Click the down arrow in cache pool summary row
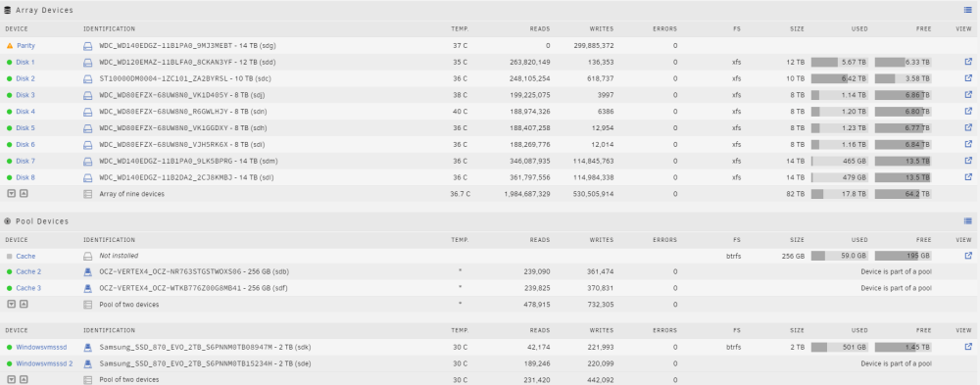980x385 pixels. [11, 305]
